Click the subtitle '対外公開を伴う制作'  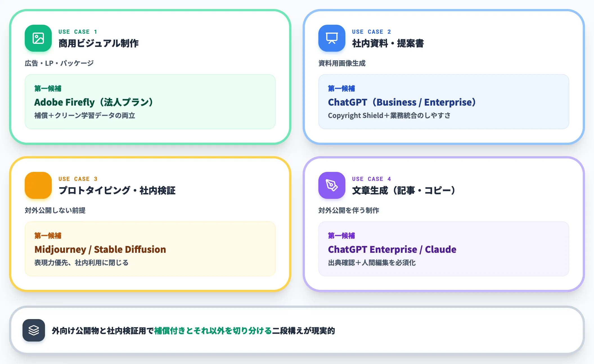pyautogui.click(x=349, y=210)
